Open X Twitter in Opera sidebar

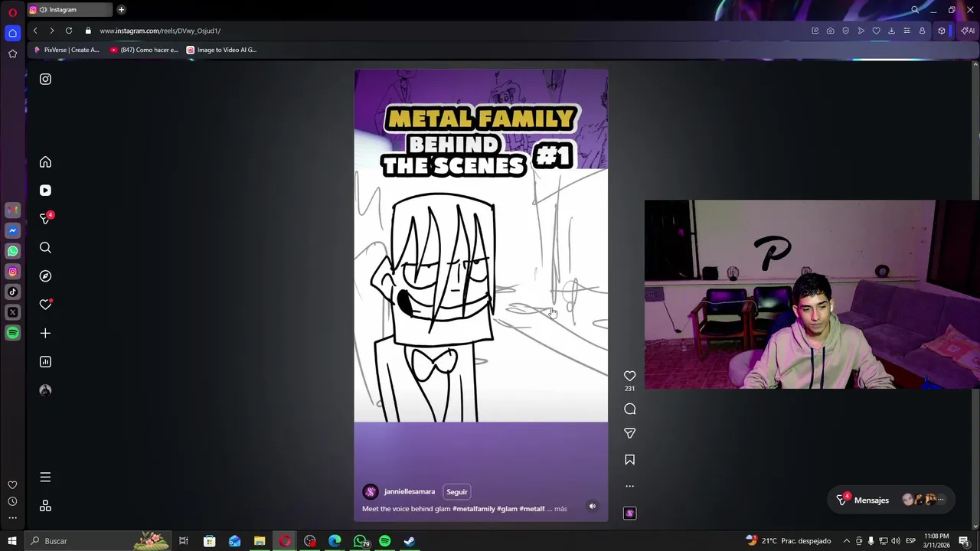pyautogui.click(x=12, y=312)
